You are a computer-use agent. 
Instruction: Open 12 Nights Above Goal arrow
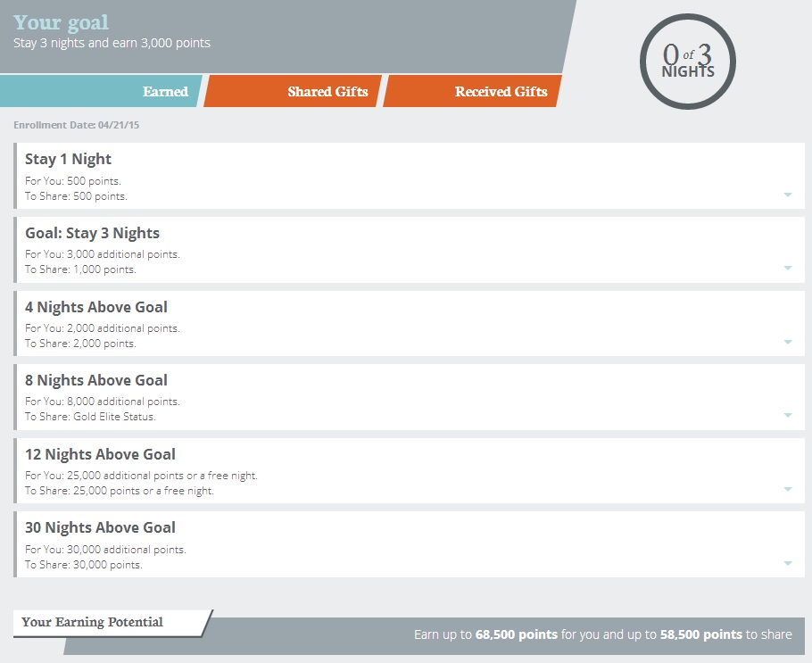pyautogui.click(x=788, y=489)
